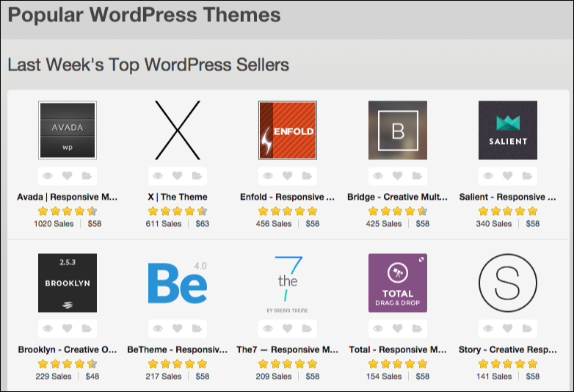Open the 'Enfold - Responsive ...' title link

[x=287, y=197]
